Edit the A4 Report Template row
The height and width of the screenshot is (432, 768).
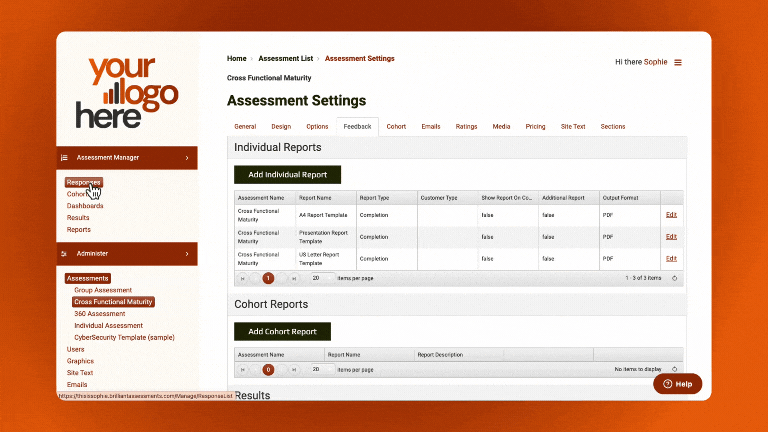671,215
